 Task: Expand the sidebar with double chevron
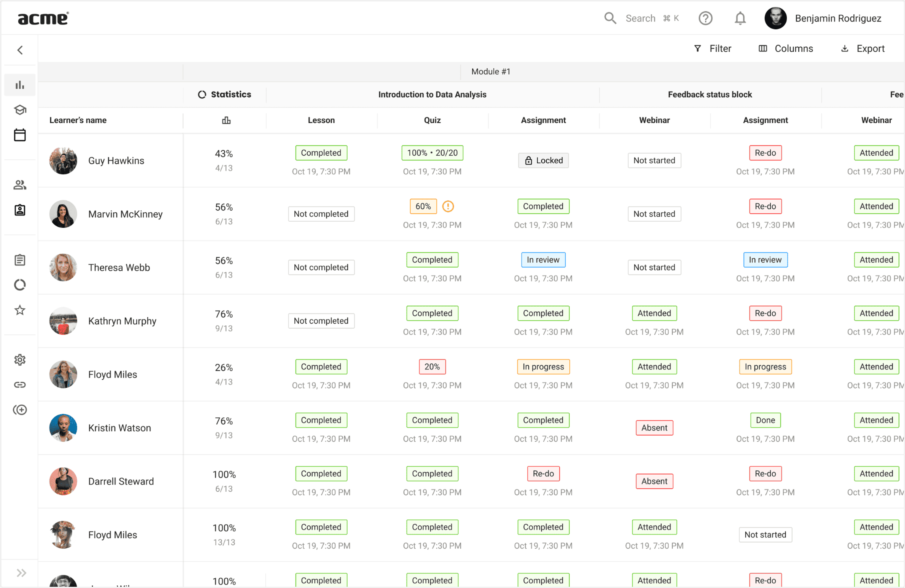click(21, 573)
